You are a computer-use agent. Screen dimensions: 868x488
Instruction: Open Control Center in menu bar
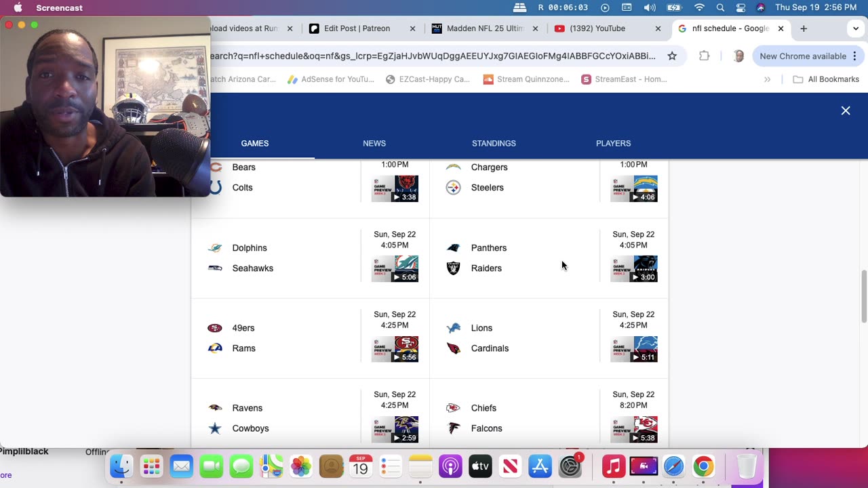tap(741, 7)
